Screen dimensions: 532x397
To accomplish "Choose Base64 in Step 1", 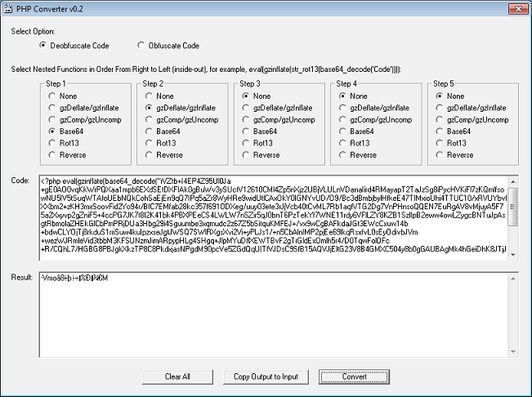I will [x=53, y=131].
